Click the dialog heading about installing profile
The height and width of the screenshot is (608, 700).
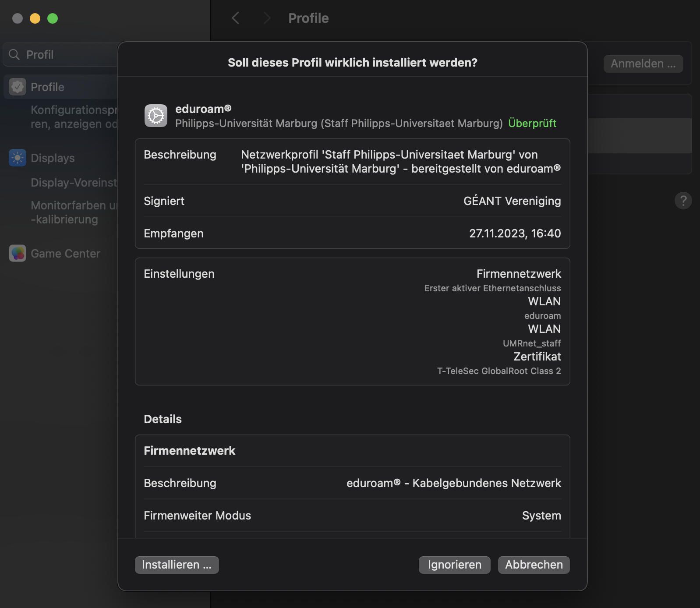[x=353, y=62]
